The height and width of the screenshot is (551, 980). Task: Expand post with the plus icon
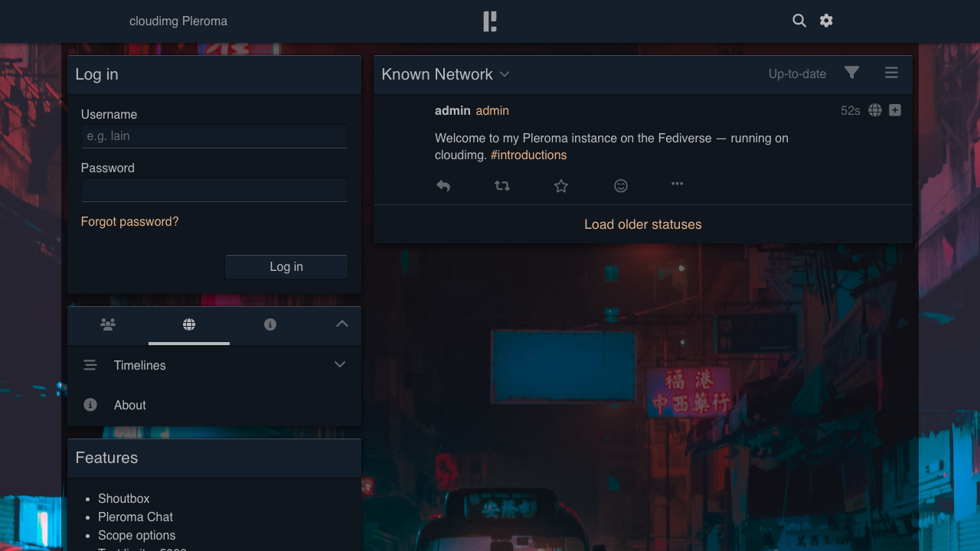click(x=895, y=110)
